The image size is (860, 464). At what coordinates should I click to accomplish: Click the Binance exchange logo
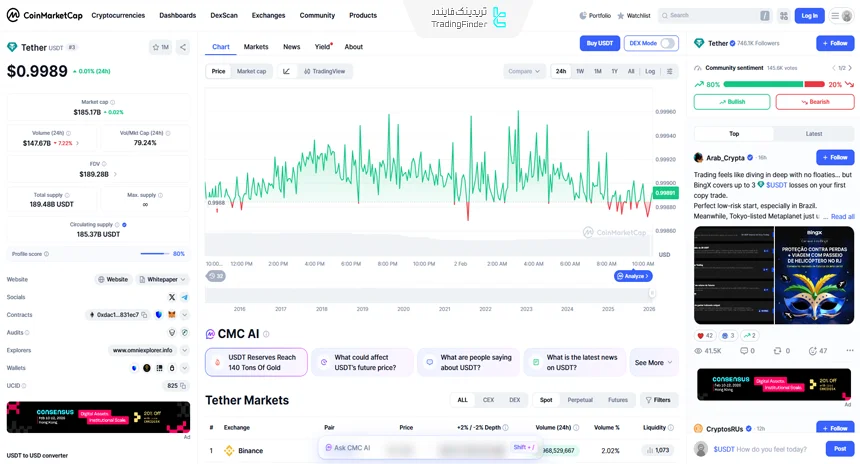(x=229, y=451)
